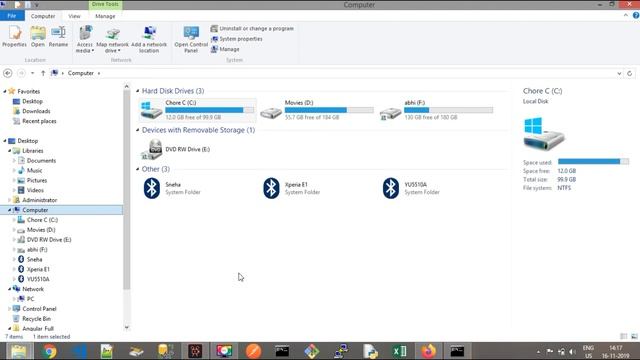
Task: Select the abhi (F:) drive
Action: [436, 110]
